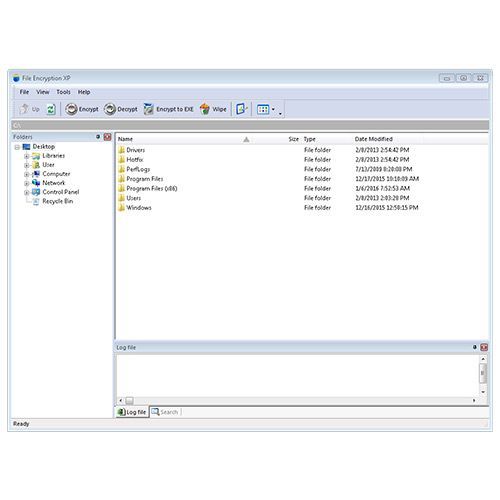This screenshot has width=500, height=500.
Task: Click the log panel scroll right arrow
Action: [x=474, y=400]
